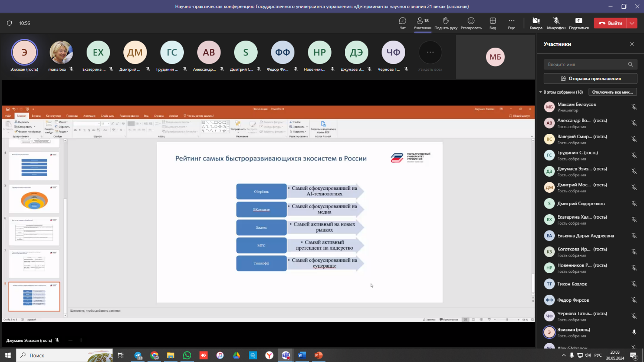Expand the arrow next to Выйти
Screen dimensions: 644x362
click(x=632, y=23)
